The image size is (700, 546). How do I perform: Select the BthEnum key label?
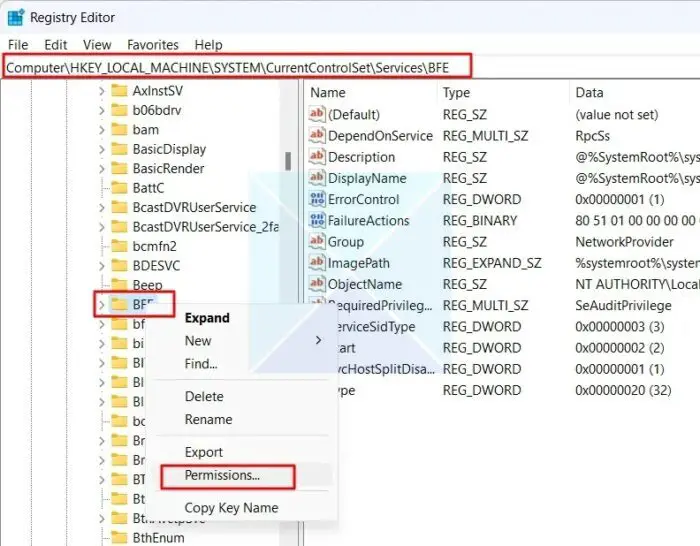coord(158,538)
